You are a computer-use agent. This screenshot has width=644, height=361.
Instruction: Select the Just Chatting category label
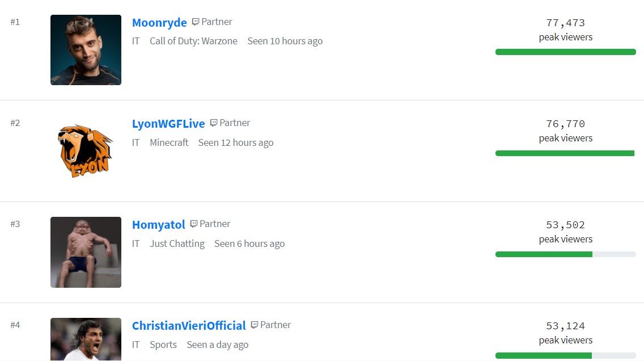[x=177, y=244]
